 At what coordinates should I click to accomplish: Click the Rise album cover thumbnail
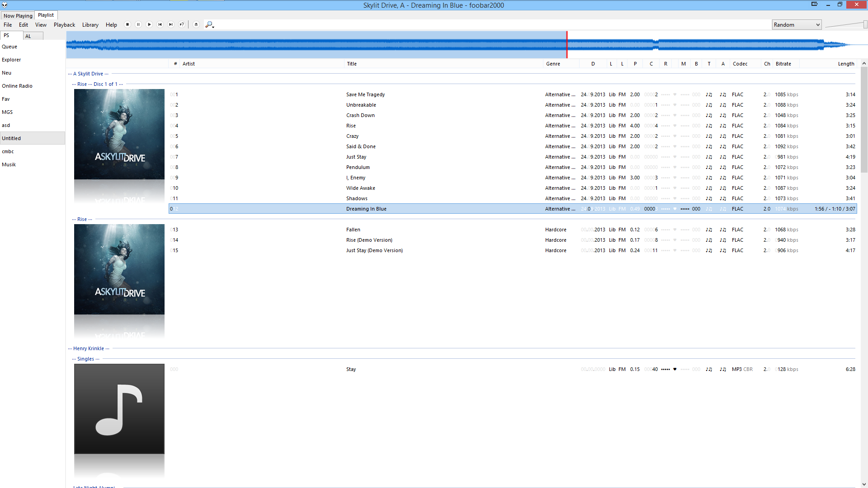pyautogui.click(x=119, y=134)
